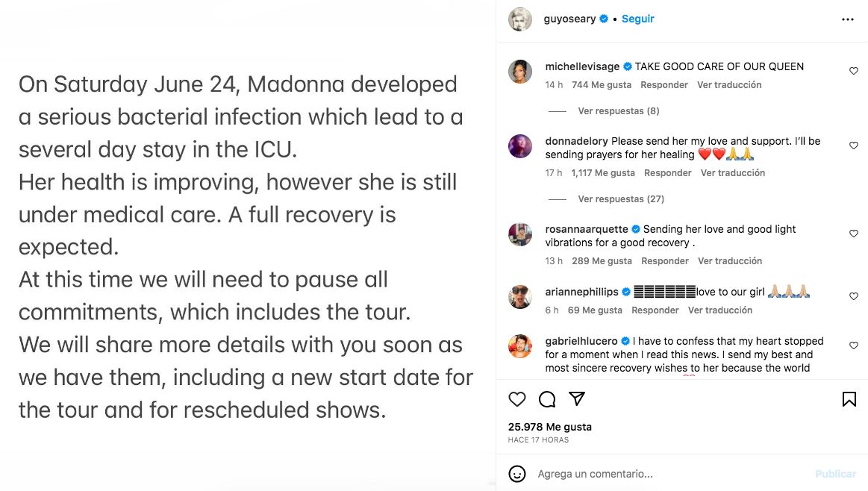This screenshot has width=868, height=491.
Task: Expand "Ver respuestas (27)" replies
Action: coord(621,199)
